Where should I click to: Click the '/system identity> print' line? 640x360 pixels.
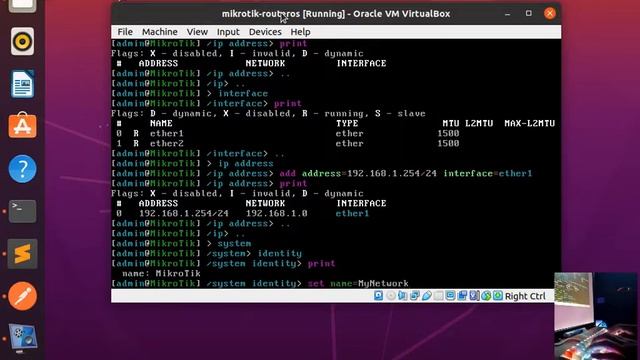click(223, 263)
